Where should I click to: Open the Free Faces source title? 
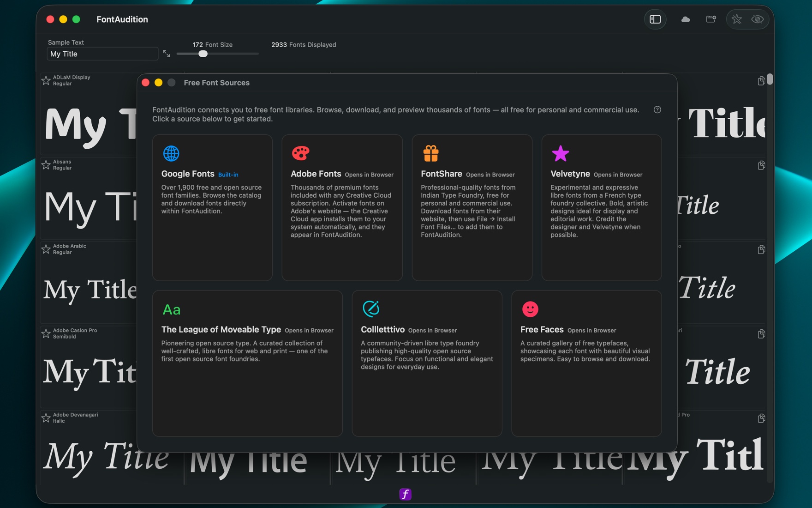pyautogui.click(x=542, y=330)
